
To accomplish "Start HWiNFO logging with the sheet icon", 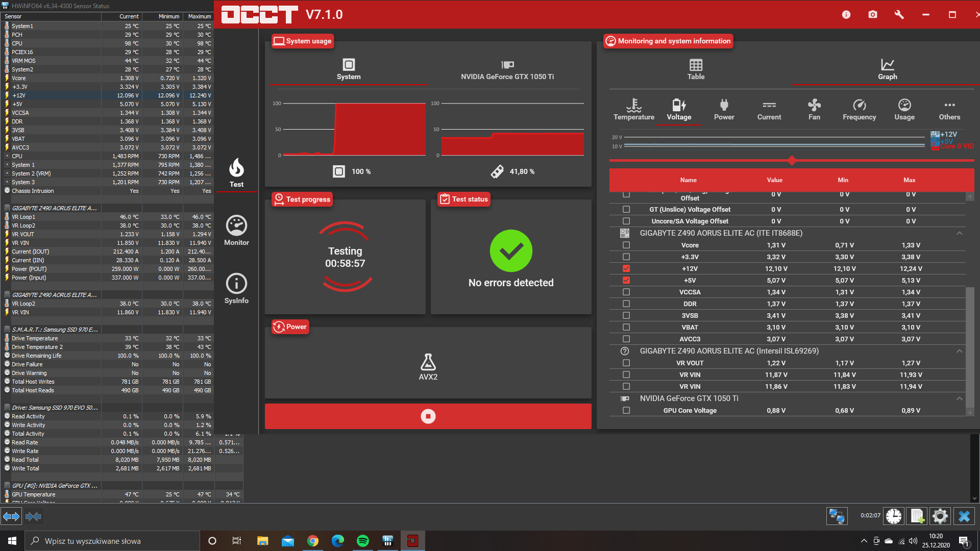I will coord(917,516).
